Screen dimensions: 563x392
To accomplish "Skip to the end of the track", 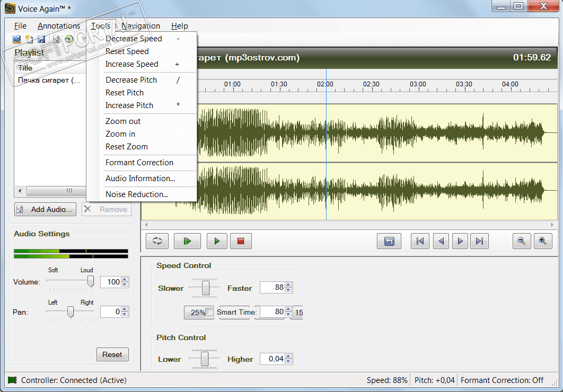I will click(x=479, y=241).
